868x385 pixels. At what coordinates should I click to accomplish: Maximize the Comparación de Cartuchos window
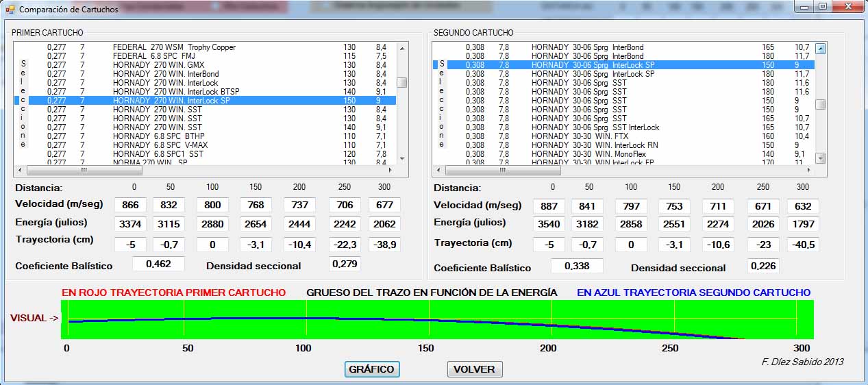822,7
